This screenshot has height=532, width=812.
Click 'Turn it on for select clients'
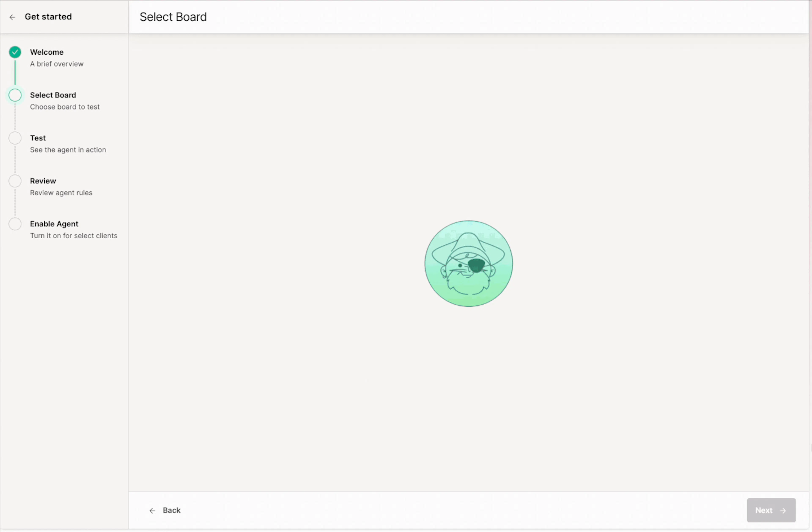coord(74,236)
